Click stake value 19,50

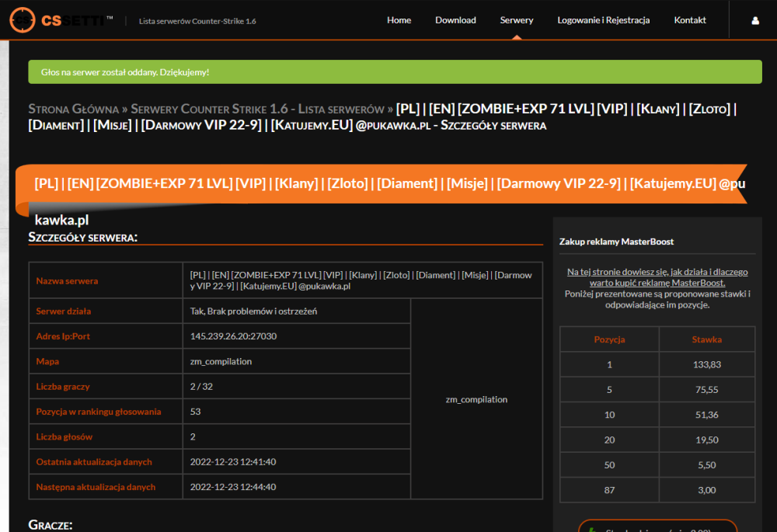click(706, 440)
